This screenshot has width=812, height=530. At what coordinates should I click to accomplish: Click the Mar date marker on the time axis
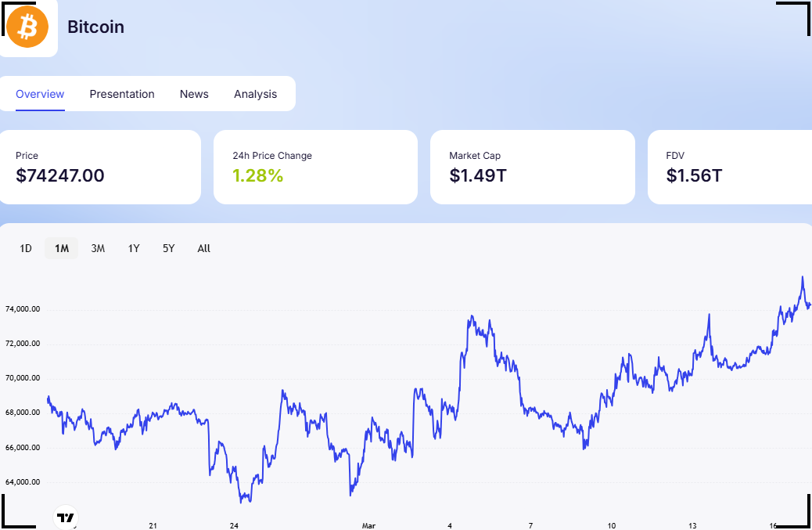369,525
